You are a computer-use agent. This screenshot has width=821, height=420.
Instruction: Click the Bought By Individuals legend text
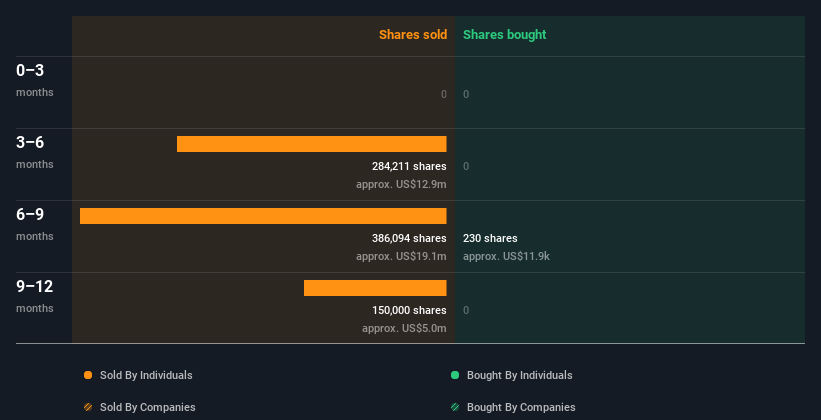coord(519,375)
